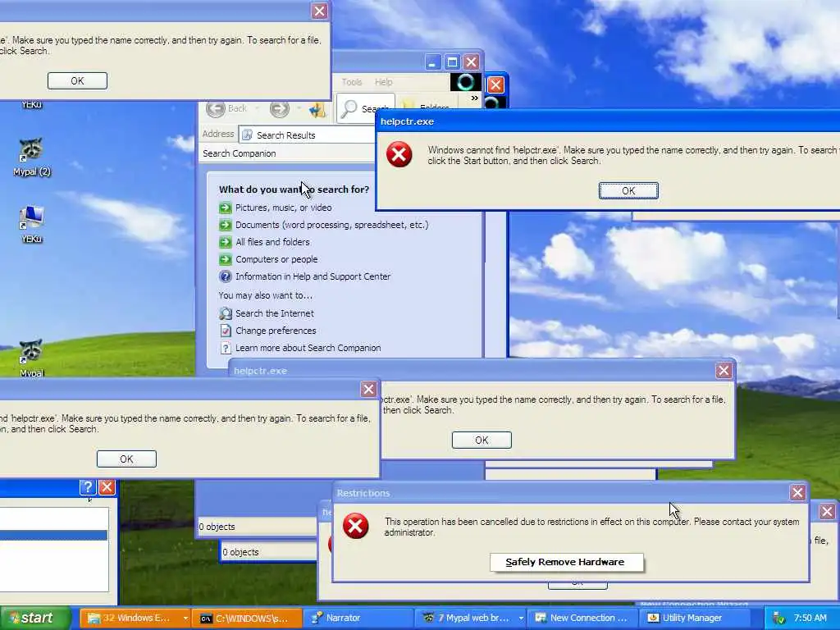Switch to New Connection wizard taskbar button
This screenshot has height=630, width=840.
point(582,619)
